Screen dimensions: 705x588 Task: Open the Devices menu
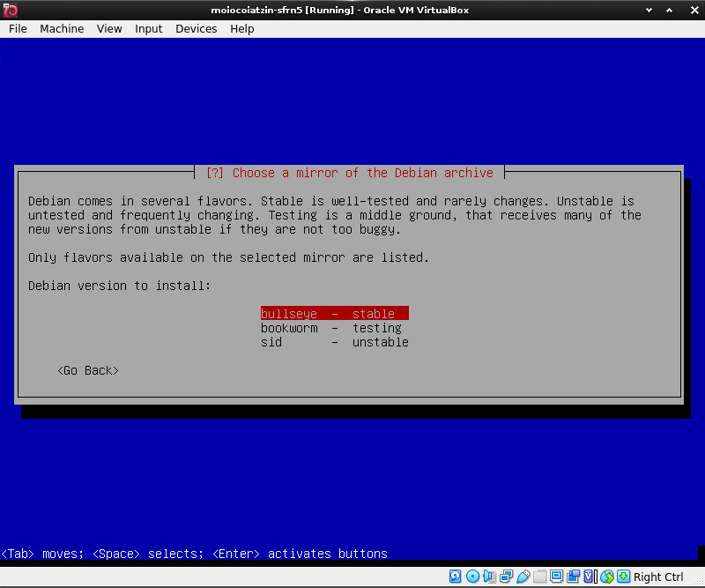click(x=196, y=29)
